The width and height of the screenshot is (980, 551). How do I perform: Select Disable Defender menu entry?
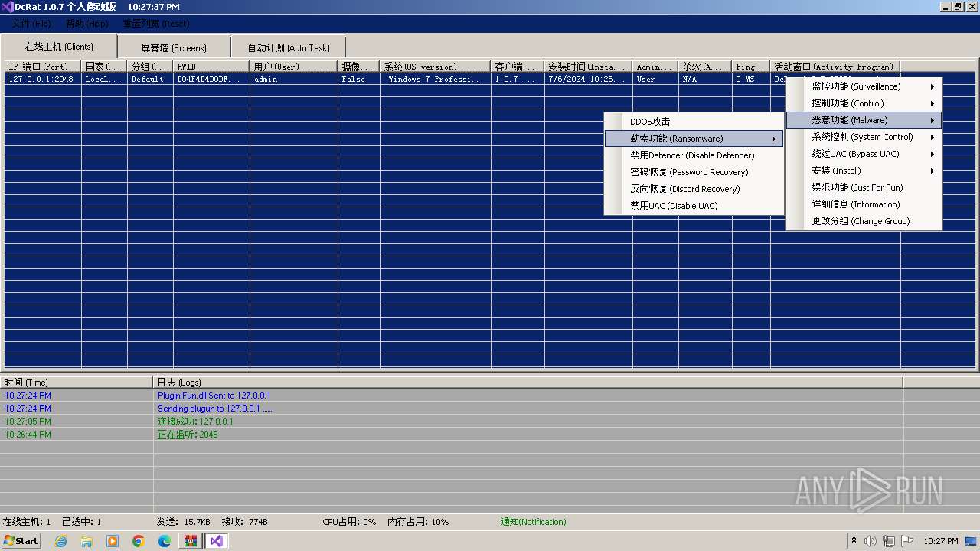(x=694, y=155)
